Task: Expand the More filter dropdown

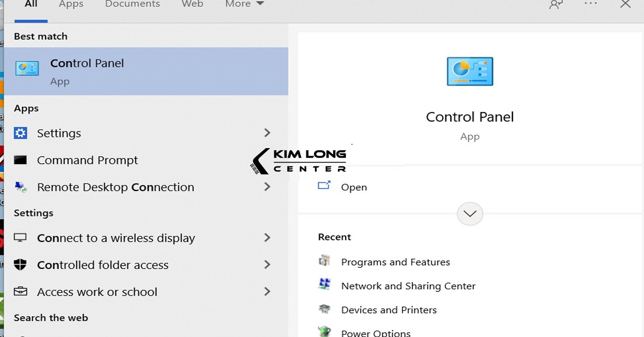Action: (x=244, y=4)
